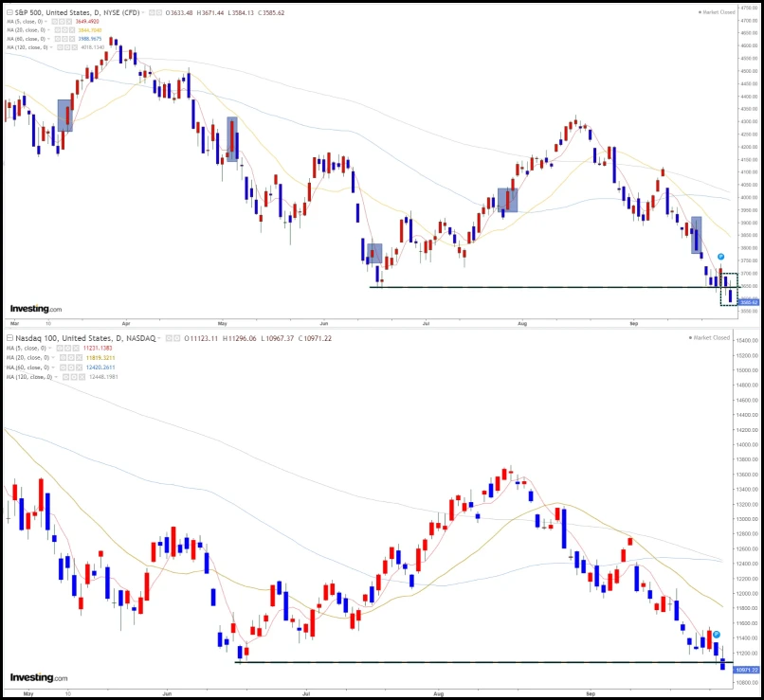Click Market Closed status on Nasdaq 100 chart

709,337
